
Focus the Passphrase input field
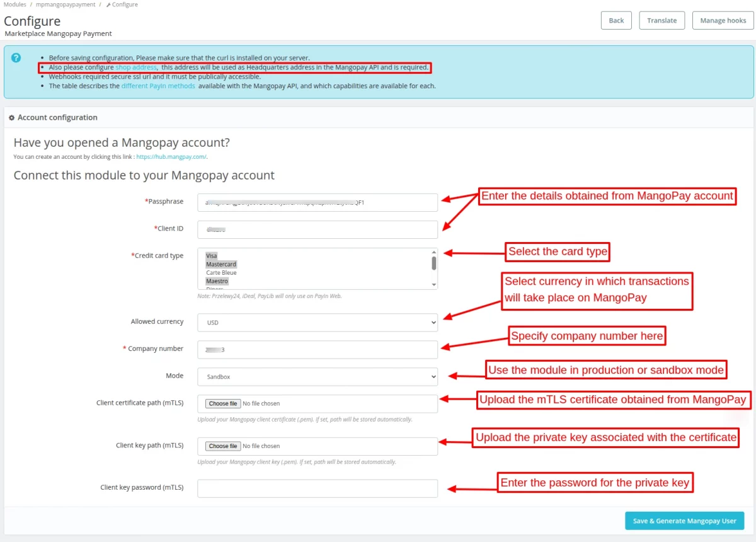coord(318,202)
